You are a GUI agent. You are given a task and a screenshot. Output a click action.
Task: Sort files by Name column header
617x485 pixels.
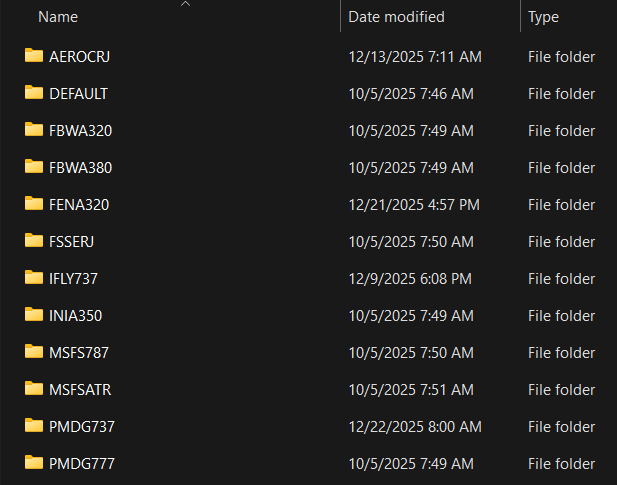58,17
